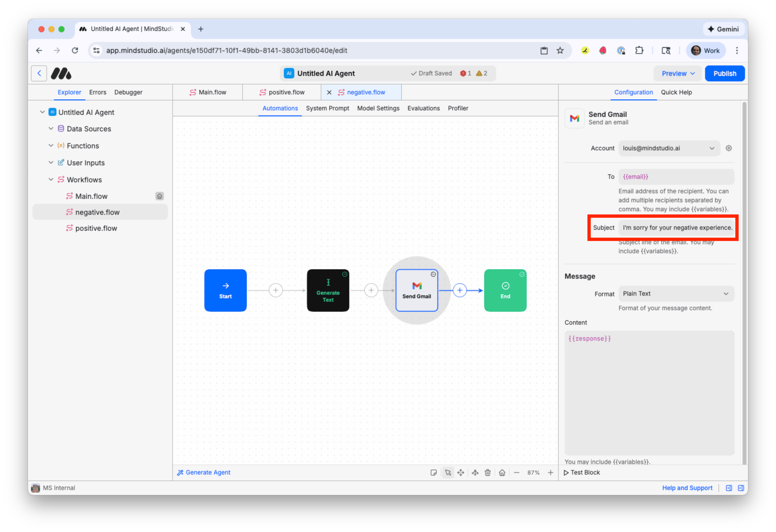
Task: Toggle left sidebar panel visibility
Action: 729,488
